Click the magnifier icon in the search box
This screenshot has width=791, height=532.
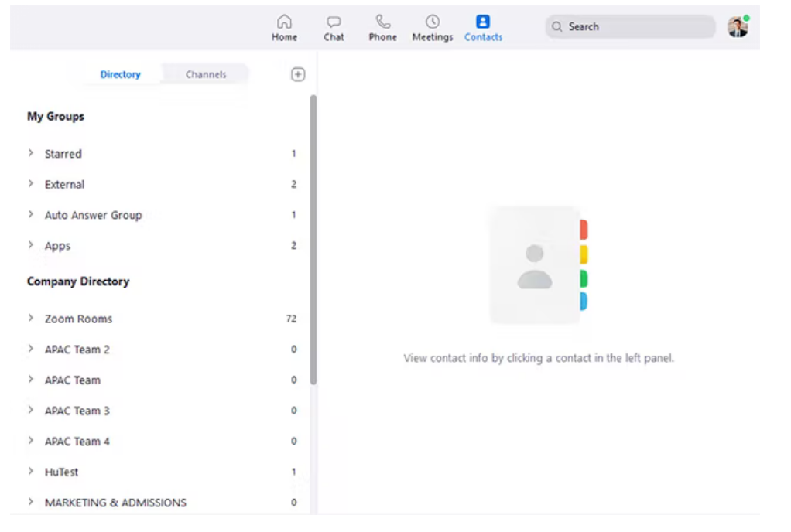coord(556,27)
